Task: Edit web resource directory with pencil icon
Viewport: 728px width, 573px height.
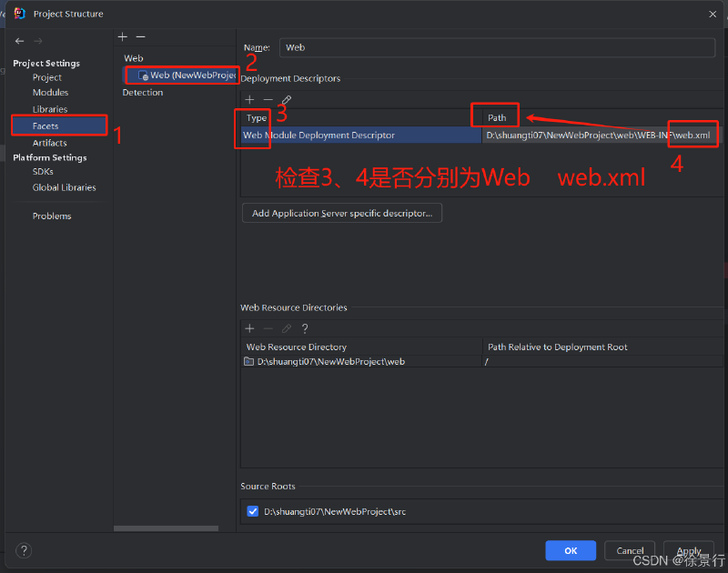Action: 287,328
